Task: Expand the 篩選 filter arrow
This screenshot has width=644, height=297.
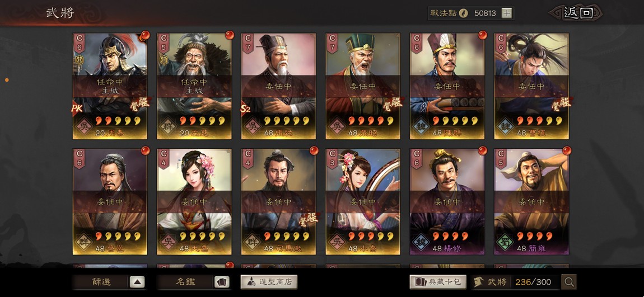Action: (138, 282)
